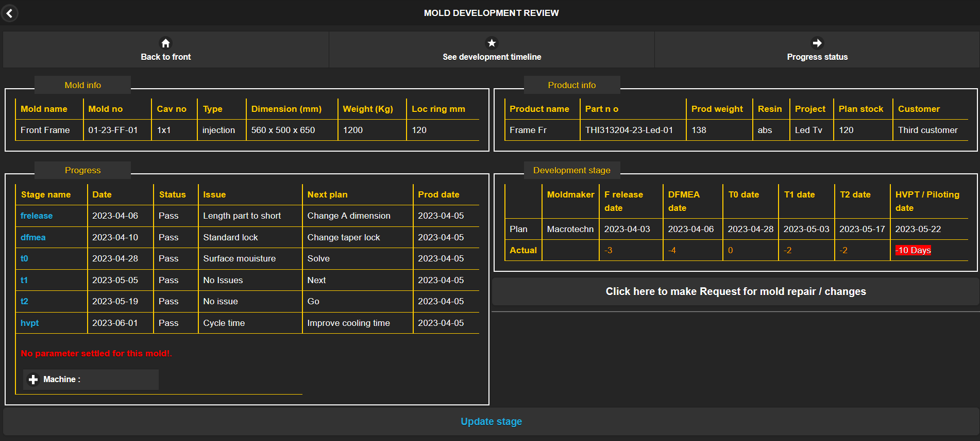980x441 pixels.
Task: Click the red -10 Days delay badge
Action: 913,250
